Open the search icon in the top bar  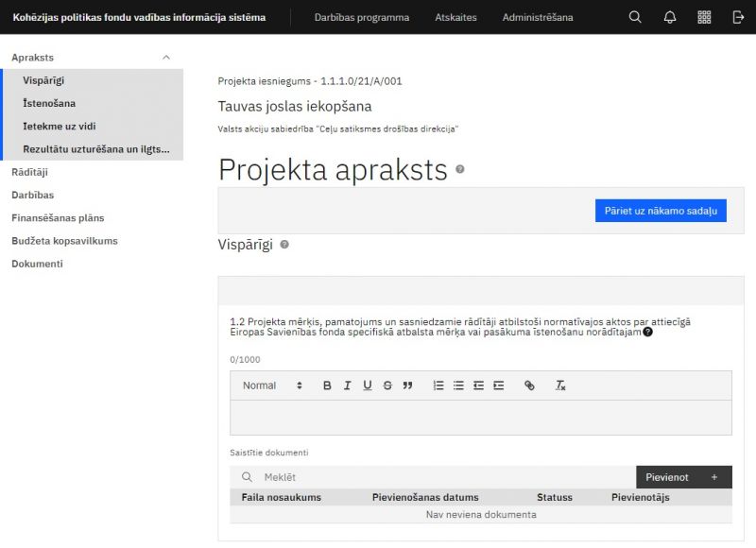634,17
